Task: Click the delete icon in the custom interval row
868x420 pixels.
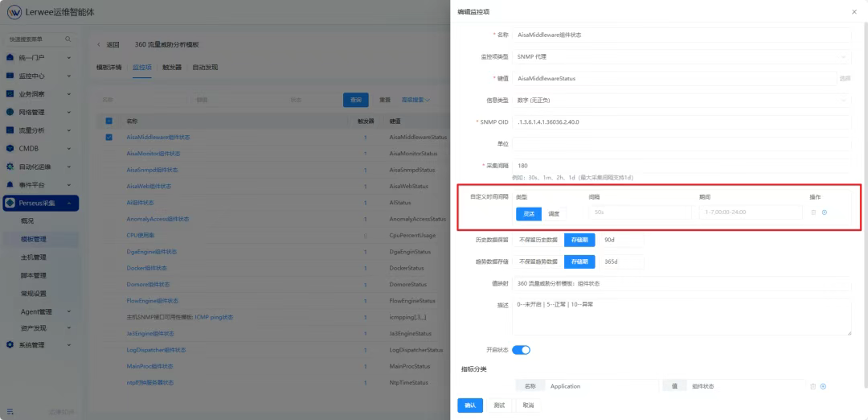Action: (x=813, y=212)
